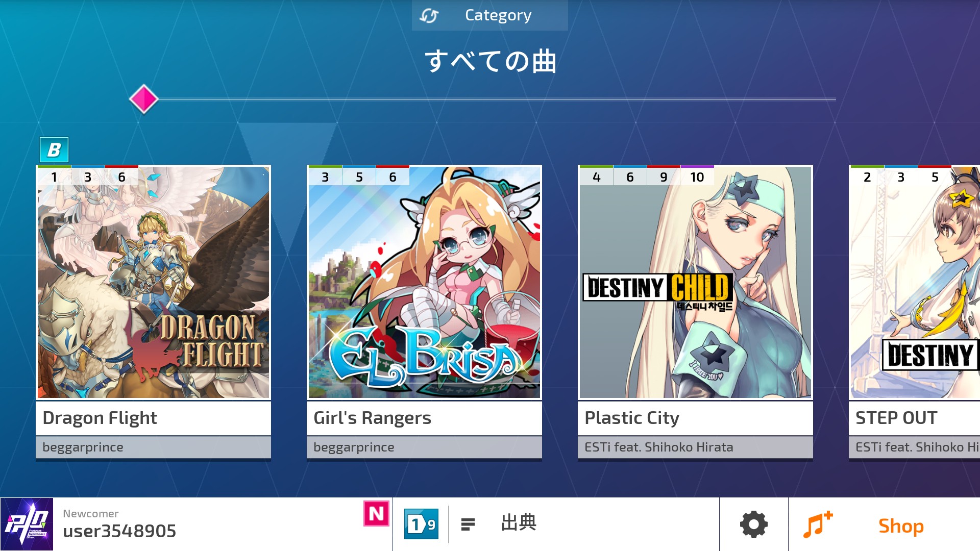This screenshot has width=980, height=551.
Task: Click the sort lines icon beside 出典
Action: [468, 524]
